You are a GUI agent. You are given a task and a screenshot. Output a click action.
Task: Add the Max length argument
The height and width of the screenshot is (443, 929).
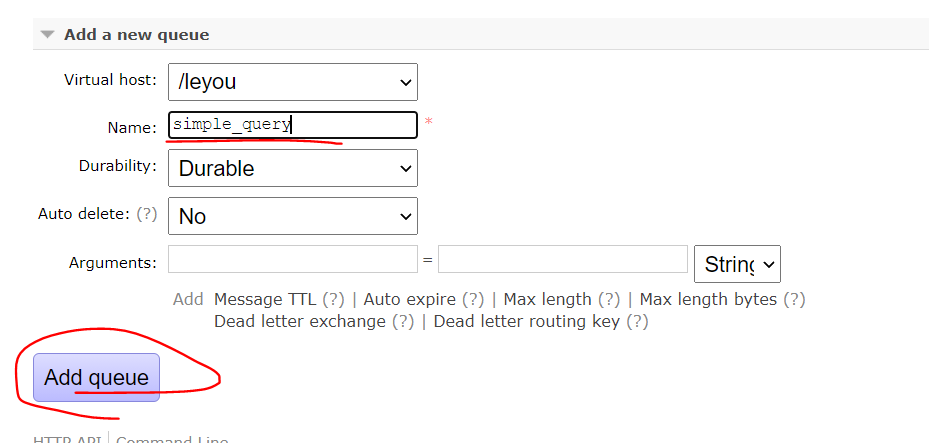[547, 299]
